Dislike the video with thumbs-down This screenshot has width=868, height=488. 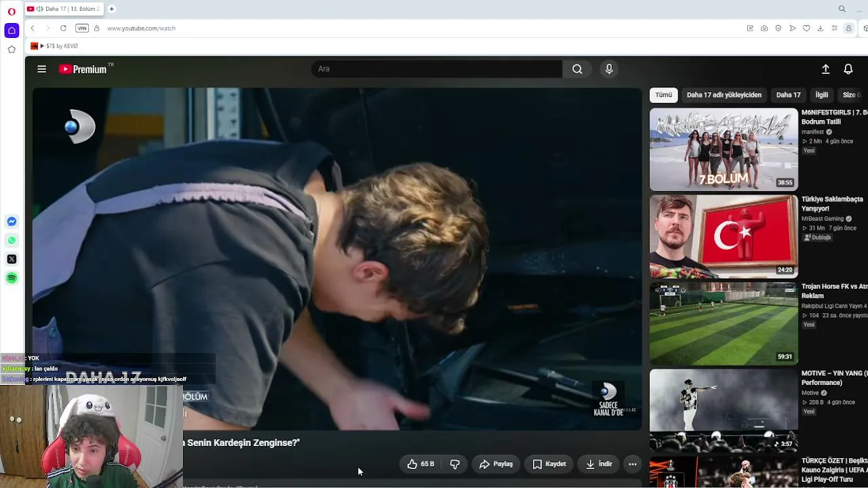click(x=455, y=464)
